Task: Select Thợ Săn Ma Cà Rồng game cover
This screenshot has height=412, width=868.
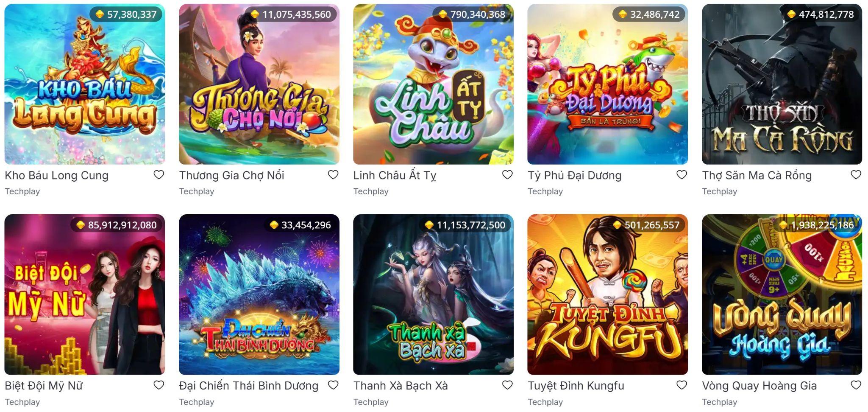Action: (782, 84)
